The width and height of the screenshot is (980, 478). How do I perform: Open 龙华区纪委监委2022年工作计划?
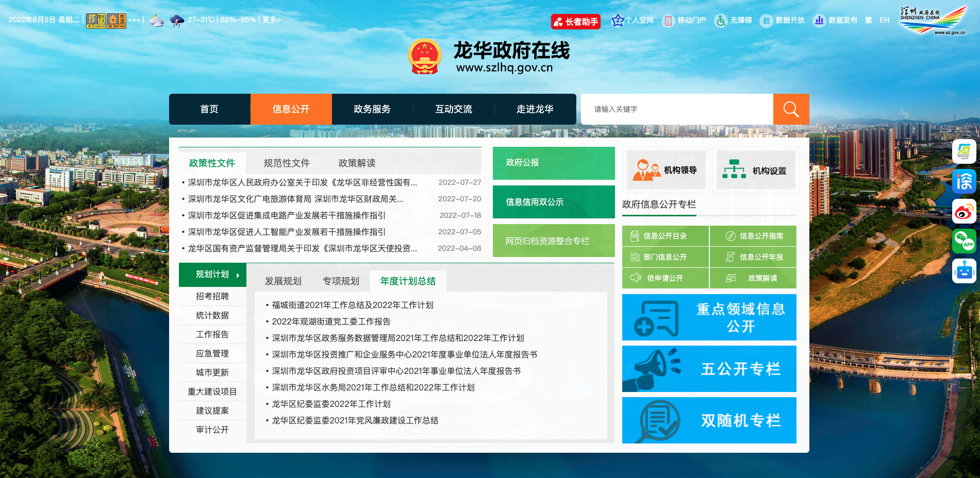tap(331, 404)
